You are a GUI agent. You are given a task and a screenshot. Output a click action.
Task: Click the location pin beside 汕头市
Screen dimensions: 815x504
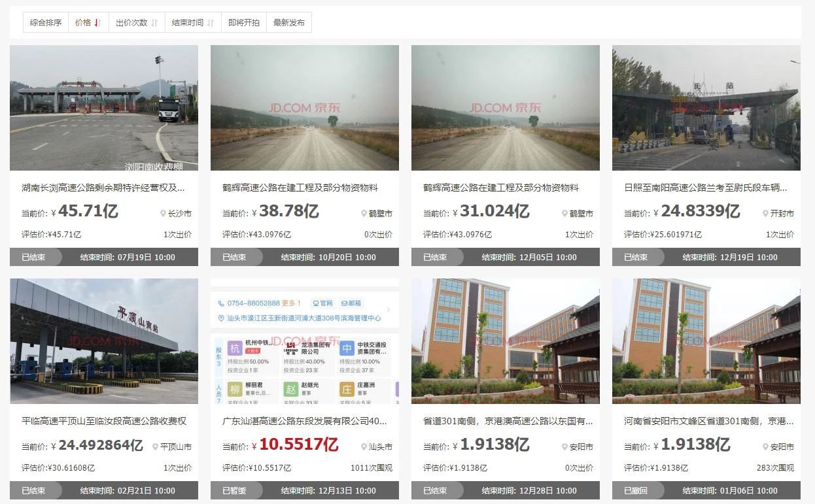pyautogui.click(x=364, y=447)
